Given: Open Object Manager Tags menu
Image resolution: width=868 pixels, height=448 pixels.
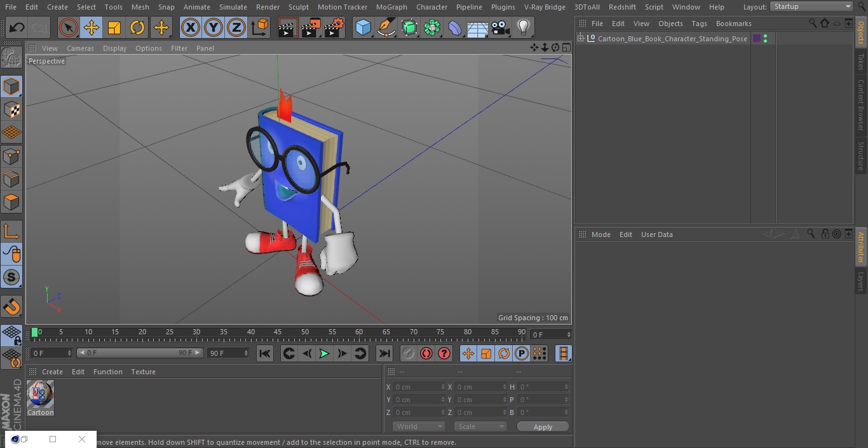Looking at the screenshot, I should pyautogui.click(x=699, y=24).
